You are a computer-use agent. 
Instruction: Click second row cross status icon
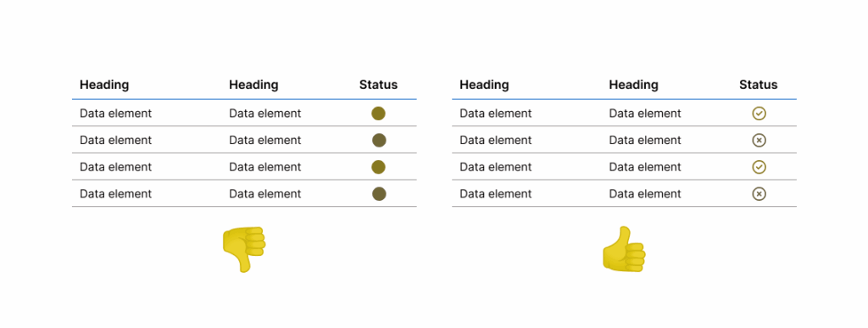coord(759,141)
